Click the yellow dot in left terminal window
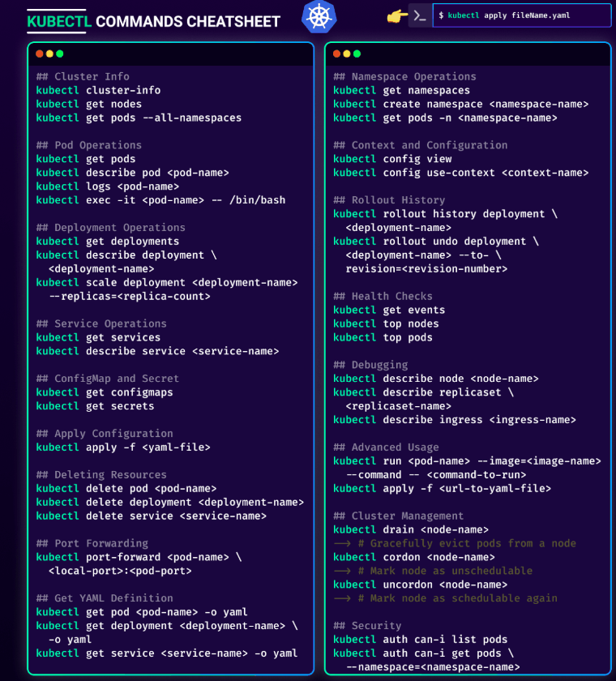Screen dimensions: 616x681 click(49, 54)
